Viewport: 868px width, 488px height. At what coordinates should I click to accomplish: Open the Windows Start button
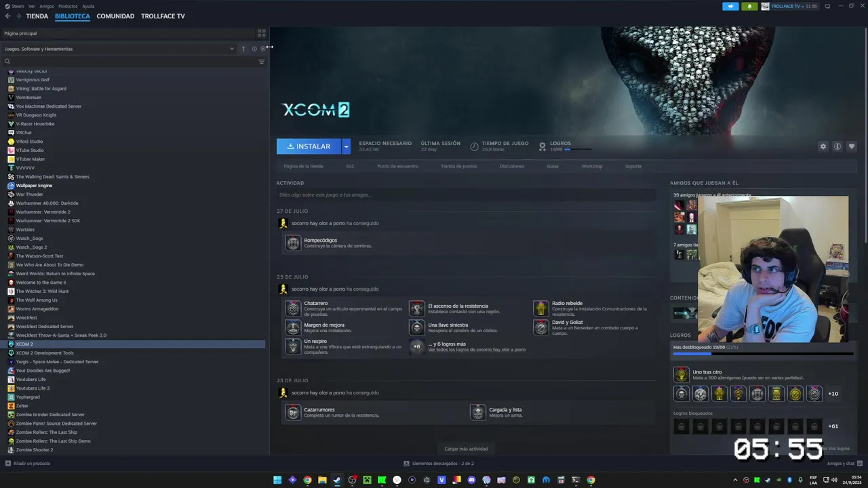[x=277, y=480]
